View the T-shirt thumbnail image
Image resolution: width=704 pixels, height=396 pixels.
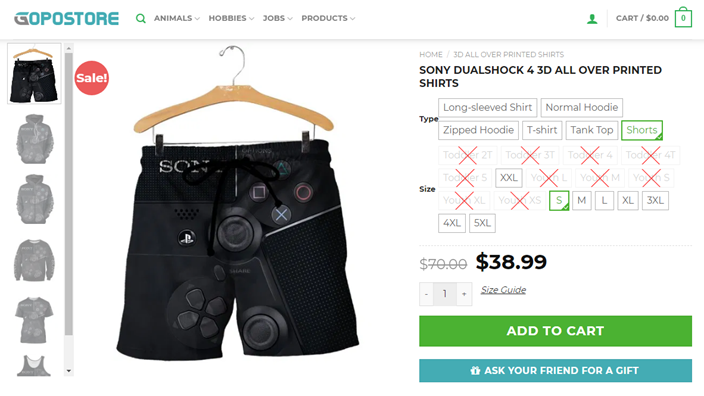click(34, 320)
